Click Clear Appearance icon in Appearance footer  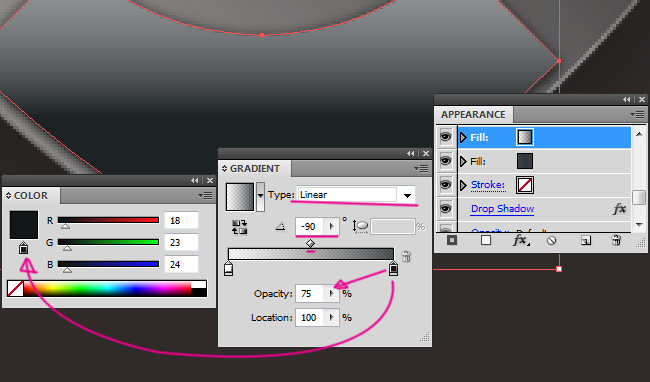(551, 240)
